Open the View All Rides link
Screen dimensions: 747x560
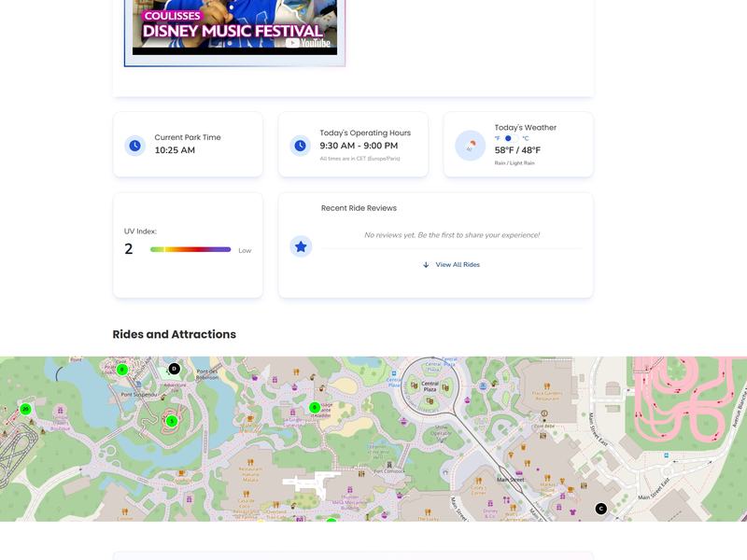click(x=456, y=264)
